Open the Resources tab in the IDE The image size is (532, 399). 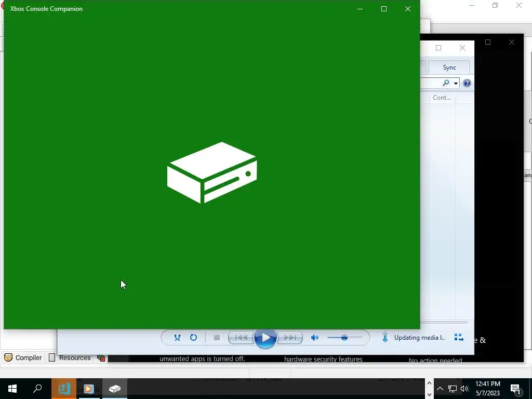[70, 357]
